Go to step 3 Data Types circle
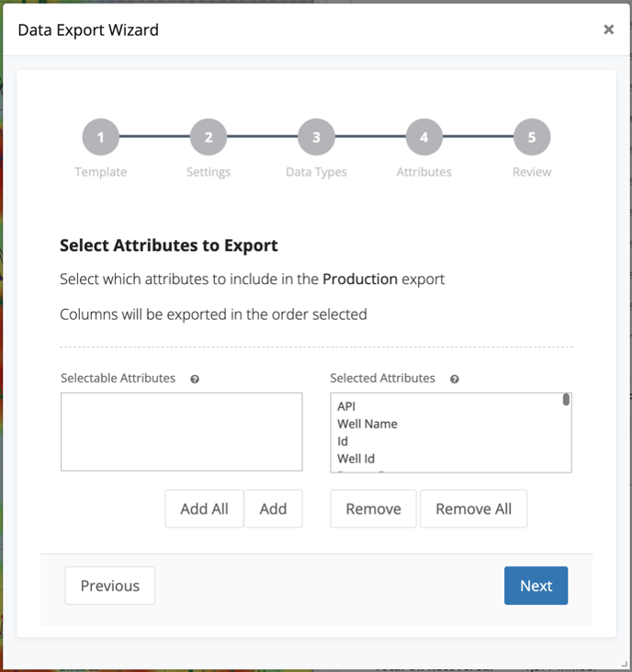 click(316, 137)
